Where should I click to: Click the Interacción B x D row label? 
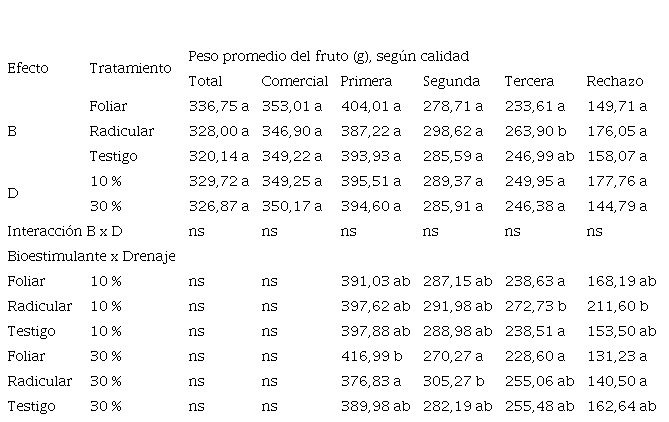point(65,231)
